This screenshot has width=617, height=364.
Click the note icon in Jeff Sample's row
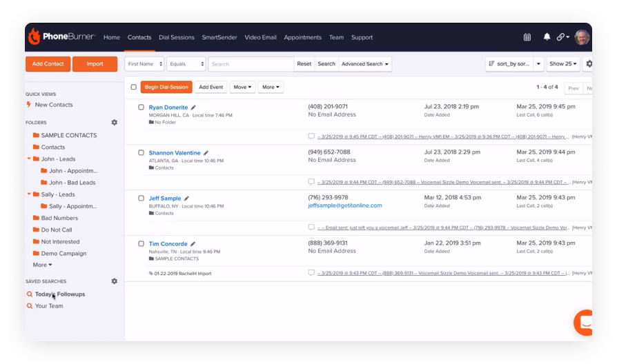point(311,228)
